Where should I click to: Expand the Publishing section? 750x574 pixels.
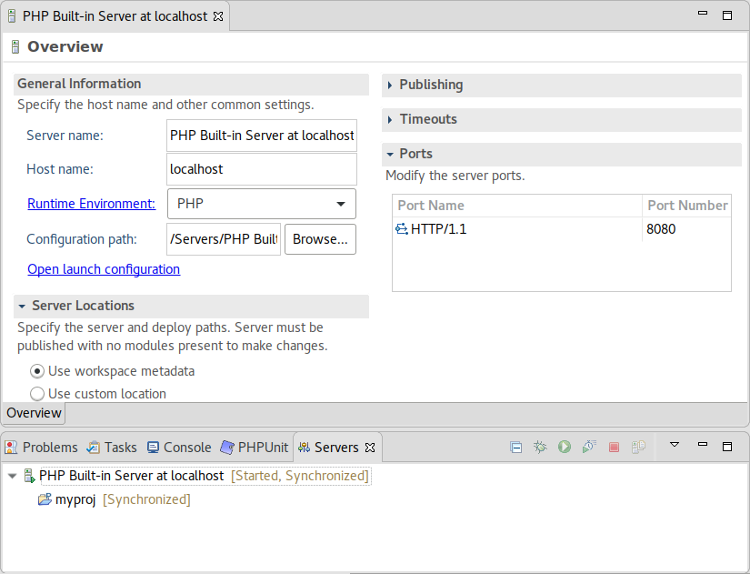tap(390, 85)
